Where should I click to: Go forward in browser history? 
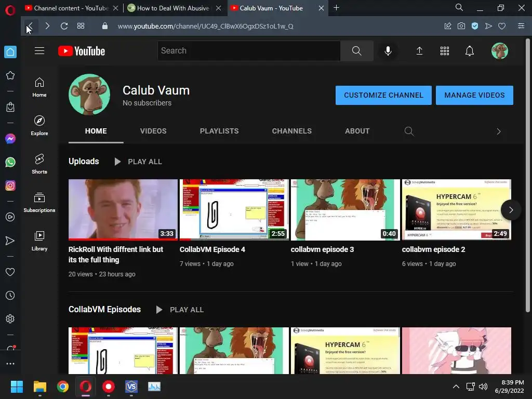[x=47, y=26]
